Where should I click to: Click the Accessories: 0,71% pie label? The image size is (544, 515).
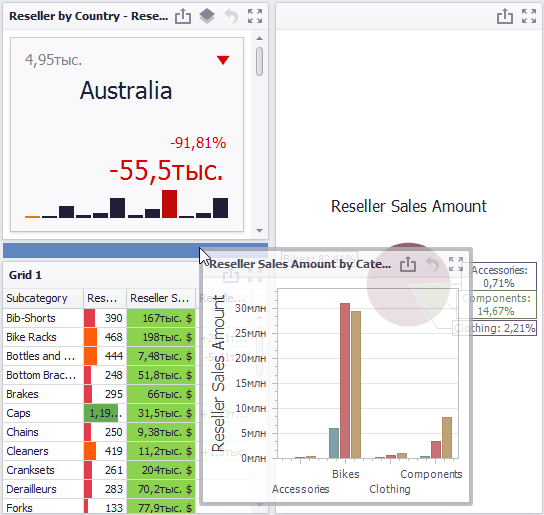pos(499,277)
